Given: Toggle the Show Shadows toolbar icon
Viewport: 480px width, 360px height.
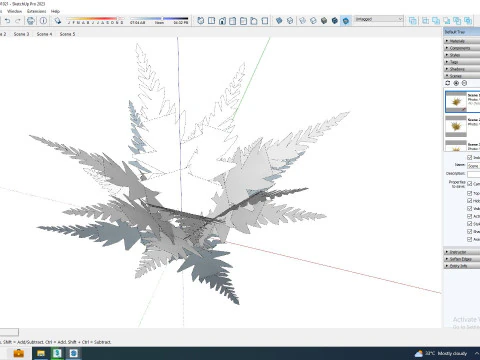Looking at the screenshot, I should click(58, 21).
